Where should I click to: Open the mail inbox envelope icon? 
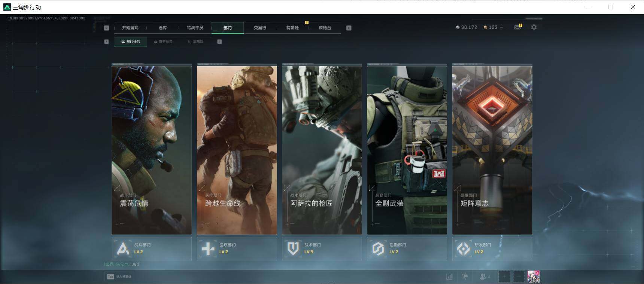(x=517, y=27)
